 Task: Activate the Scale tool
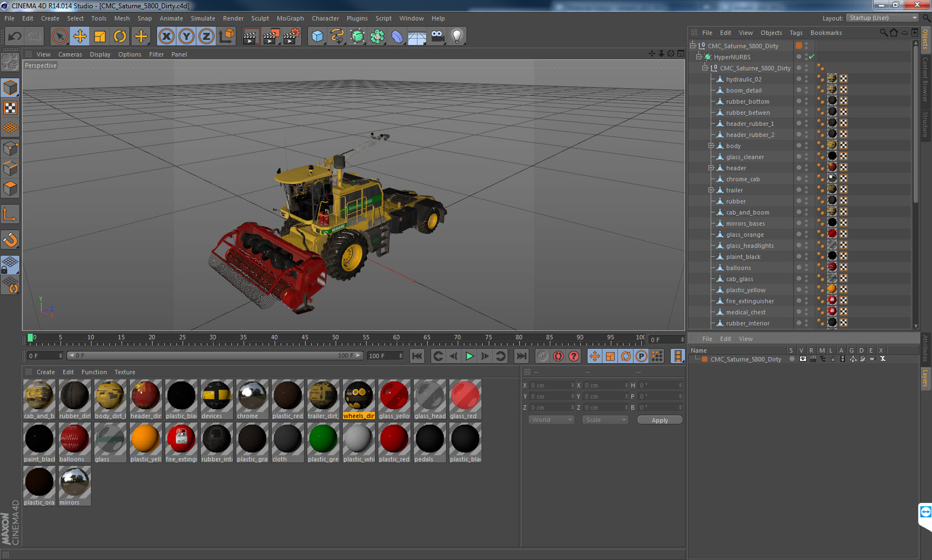pos(100,37)
